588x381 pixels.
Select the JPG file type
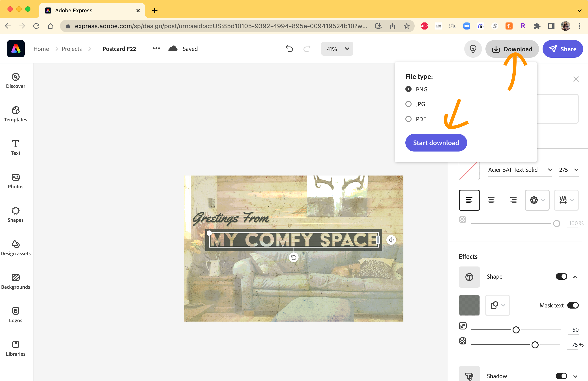pos(408,104)
